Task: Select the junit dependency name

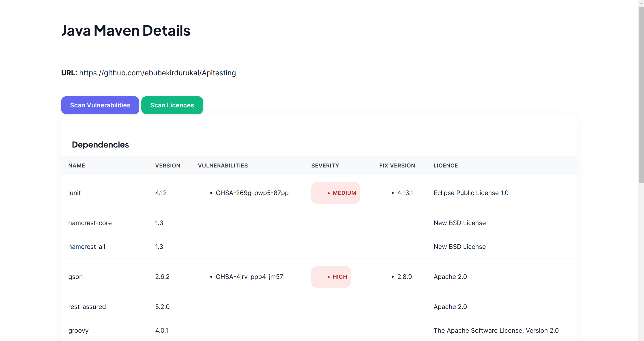Action: coord(75,193)
